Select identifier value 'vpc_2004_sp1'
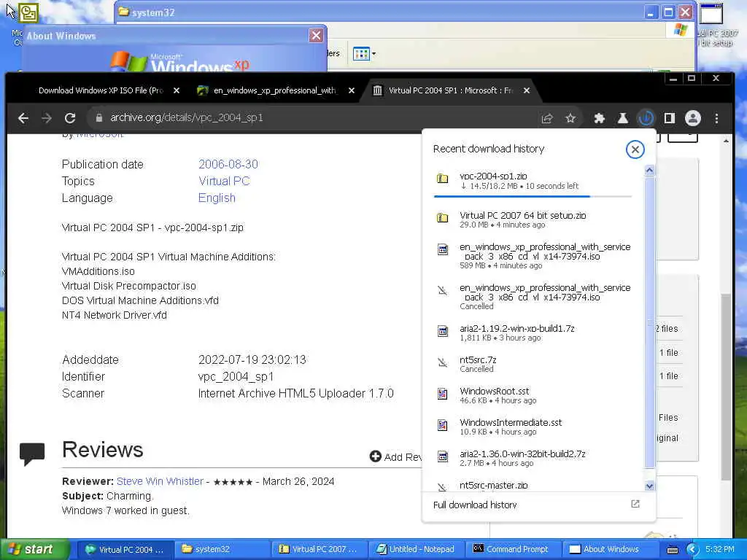Image resolution: width=747 pixels, height=560 pixels. pos(236,377)
